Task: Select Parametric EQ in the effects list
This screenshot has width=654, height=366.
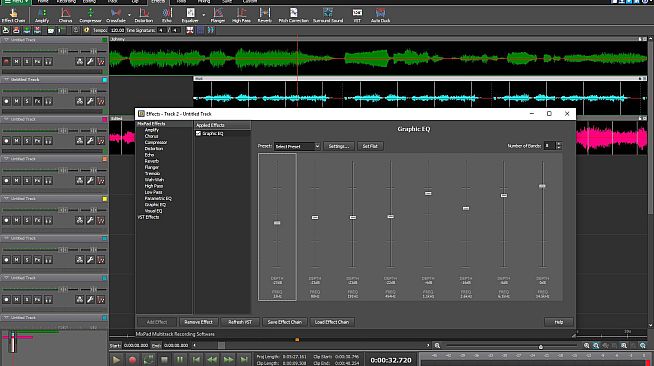Action: 158,198
